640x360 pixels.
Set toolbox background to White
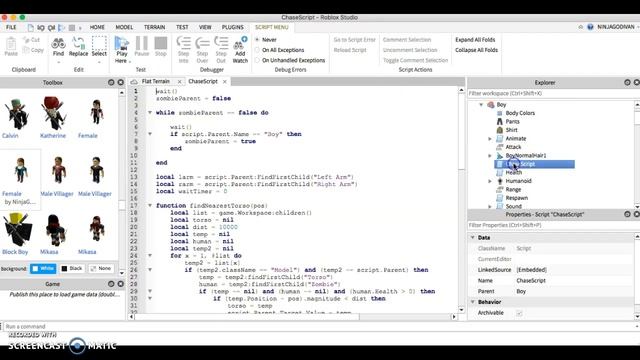pos(43,269)
